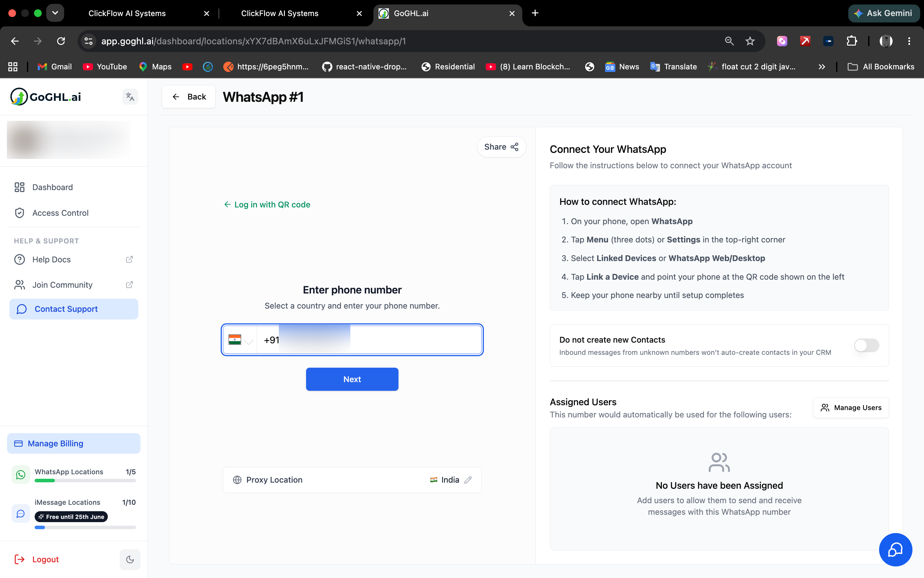Viewport: 924px width, 578px height.
Task: Show more bookmarks chevron
Action: tap(822, 66)
